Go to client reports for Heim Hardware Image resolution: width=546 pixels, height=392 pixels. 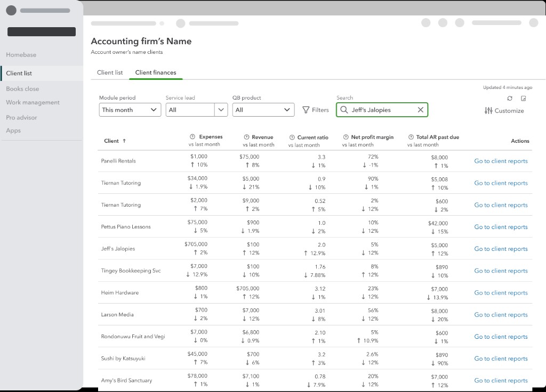501,293
